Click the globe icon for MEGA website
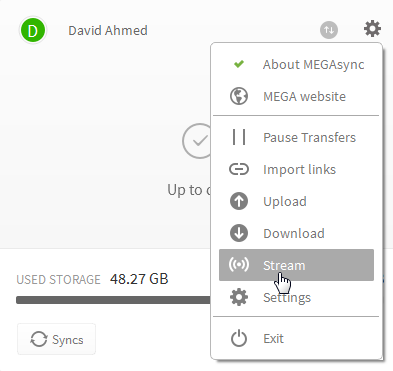Image resolution: width=393 pixels, height=371 pixels. [x=239, y=96]
